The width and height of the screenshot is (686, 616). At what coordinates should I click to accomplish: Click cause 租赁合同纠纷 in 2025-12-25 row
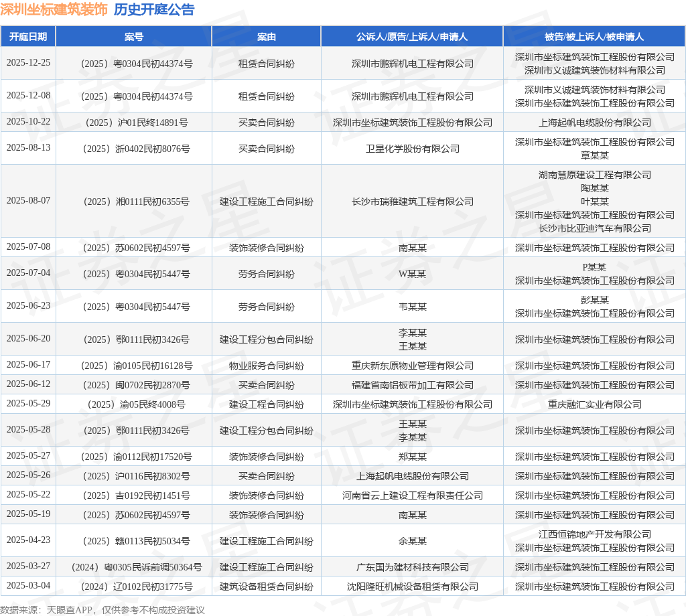(267, 64)
